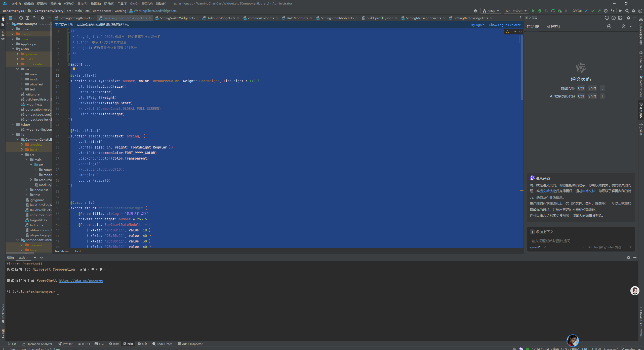Open Git history clock icon in main toolbar
Screen dimensions: 644x350
pos(606,11)
